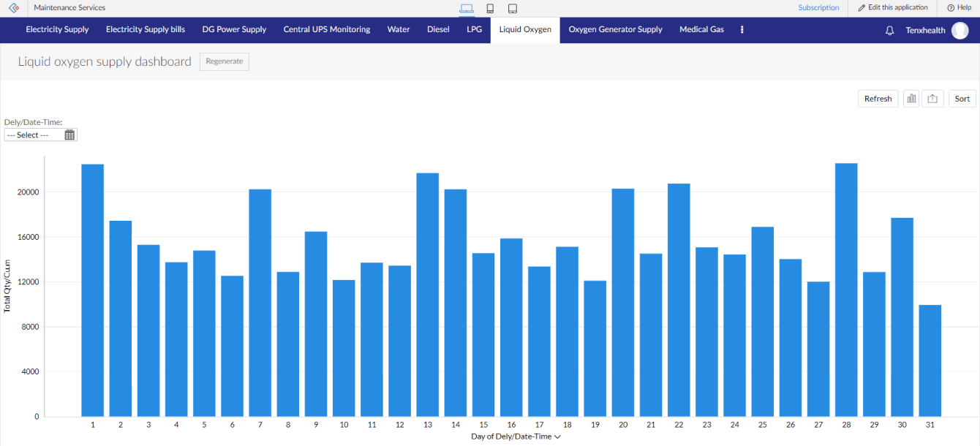The width and height of the screenshot is (980, 446).
Task: Open more tabs three-dot menu
Action: click(x=742, y=30)
